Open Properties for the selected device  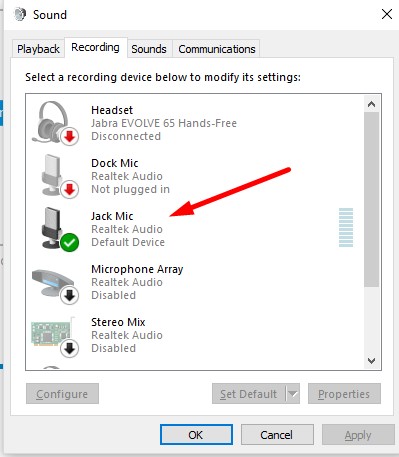pos(344,394)
